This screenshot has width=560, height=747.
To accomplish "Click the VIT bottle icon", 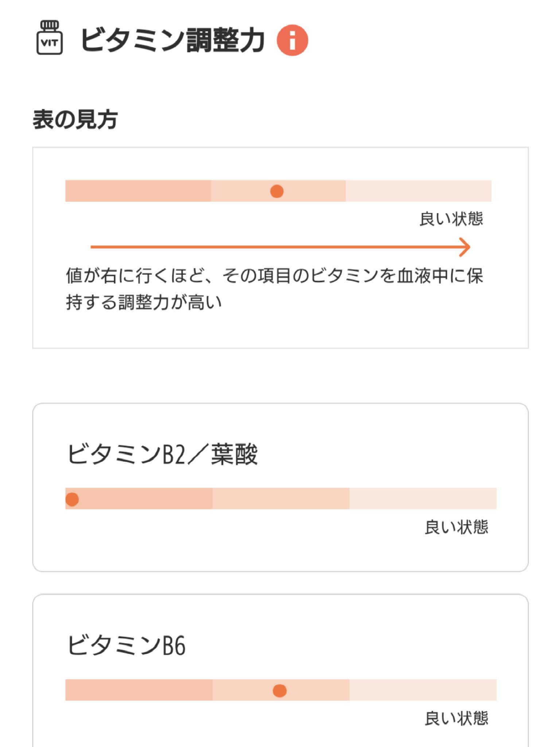I will [50, 38].
